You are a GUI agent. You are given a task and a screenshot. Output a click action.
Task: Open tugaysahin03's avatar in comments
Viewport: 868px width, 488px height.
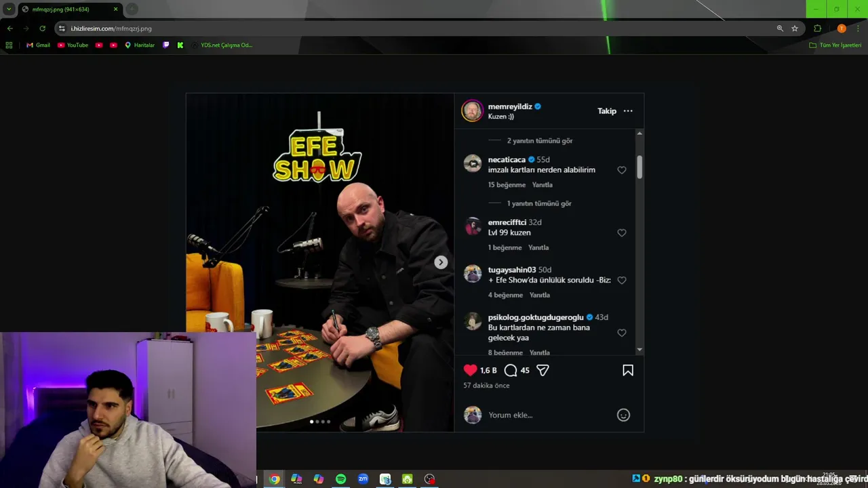coord(473,274)
